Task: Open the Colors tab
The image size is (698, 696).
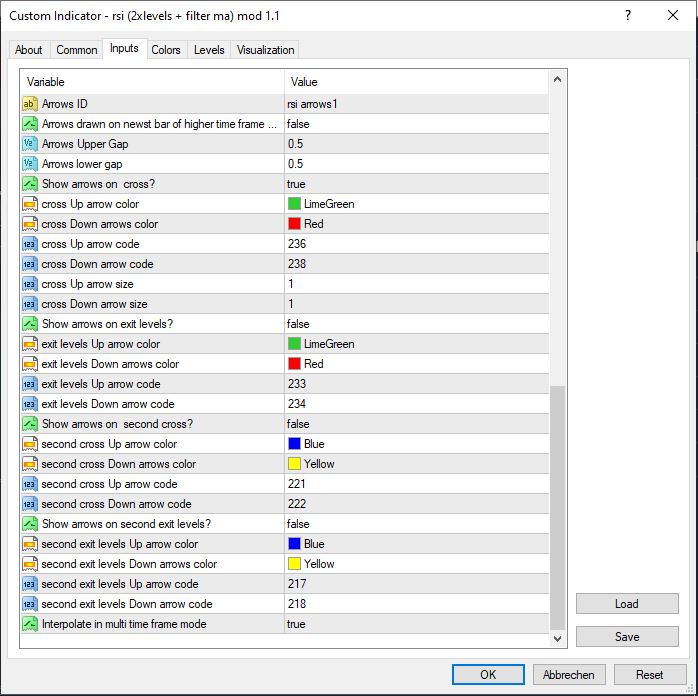Action: point(166,50)
